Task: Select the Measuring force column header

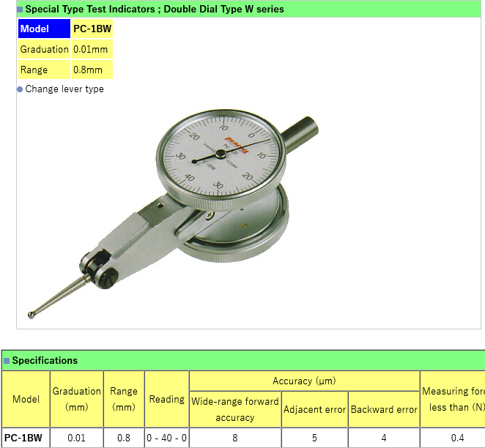Action: [x=453, y=399]
